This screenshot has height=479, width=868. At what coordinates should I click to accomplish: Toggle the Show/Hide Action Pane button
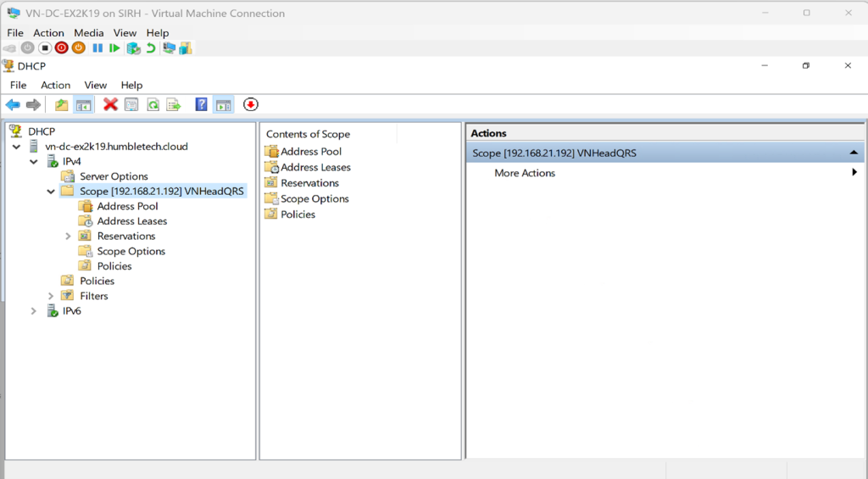point(223,104)
